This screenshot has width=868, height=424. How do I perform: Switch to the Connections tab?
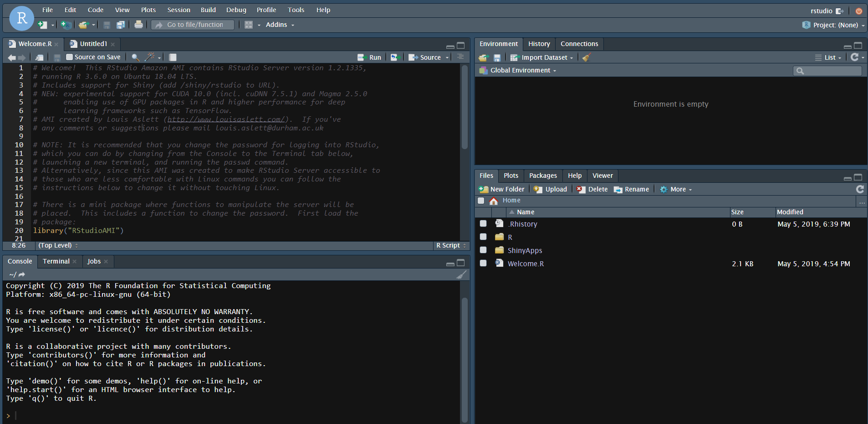tap(579, 44)
